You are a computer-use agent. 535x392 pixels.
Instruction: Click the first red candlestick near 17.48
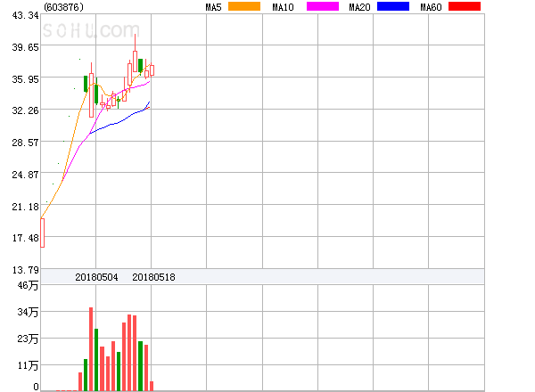42,233
